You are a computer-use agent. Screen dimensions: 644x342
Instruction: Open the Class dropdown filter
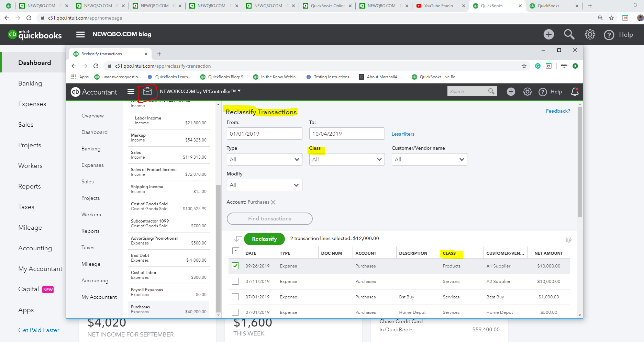coord(347,159)
